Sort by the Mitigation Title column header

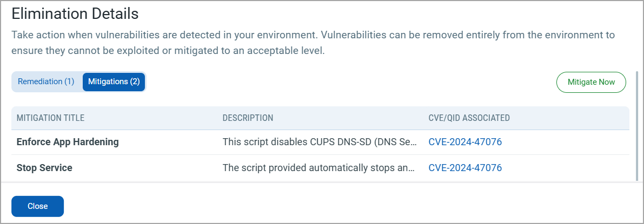coord(50,118)
